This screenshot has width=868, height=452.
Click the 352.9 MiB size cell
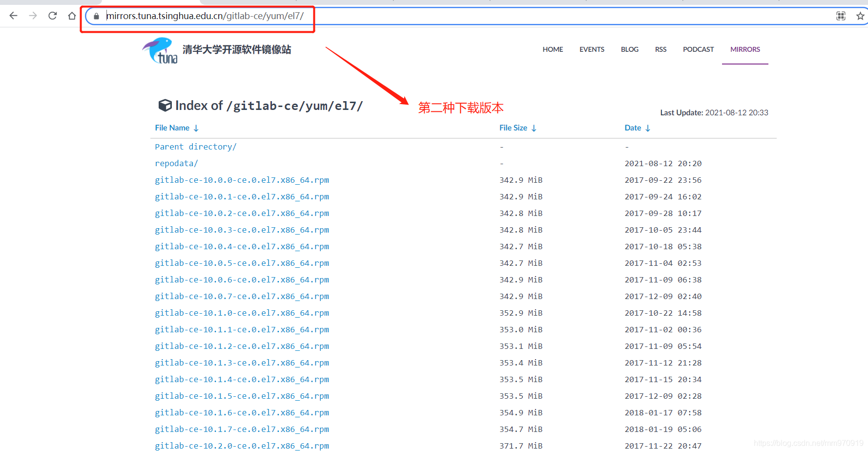[x=521, y=313]
